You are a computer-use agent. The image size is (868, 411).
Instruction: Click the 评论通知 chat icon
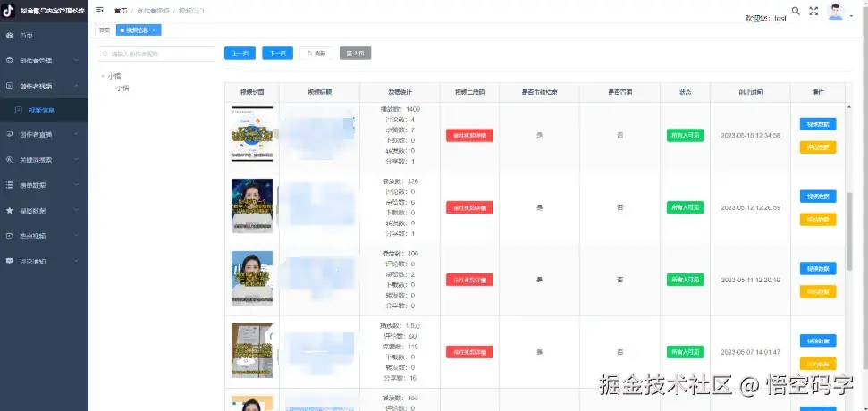pyautogui.click(x=9, y=261)
